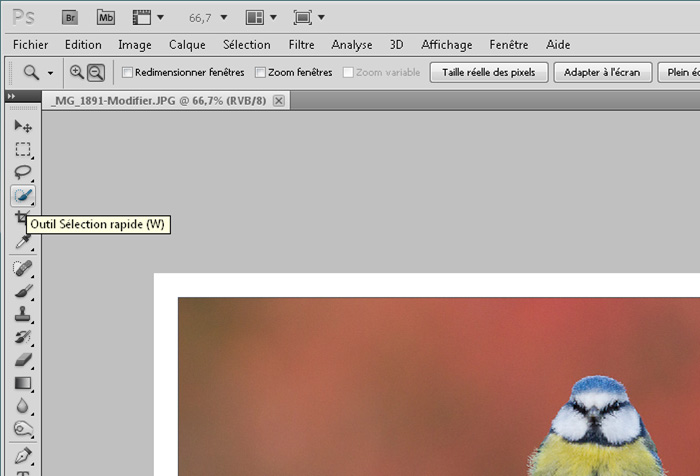Select the Lasso tool
Image resolution: width=700 pixels, height=476 pixels.
[23, 172]
